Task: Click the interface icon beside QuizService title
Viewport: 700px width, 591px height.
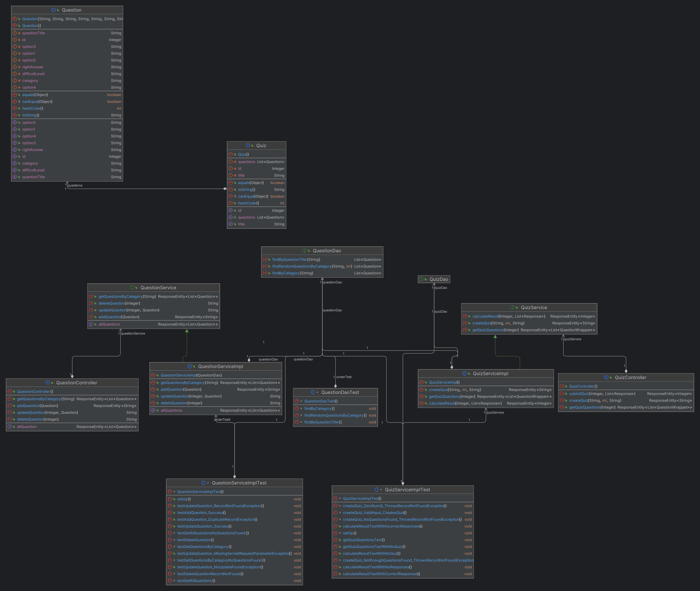Action: [x=512, y=307]
